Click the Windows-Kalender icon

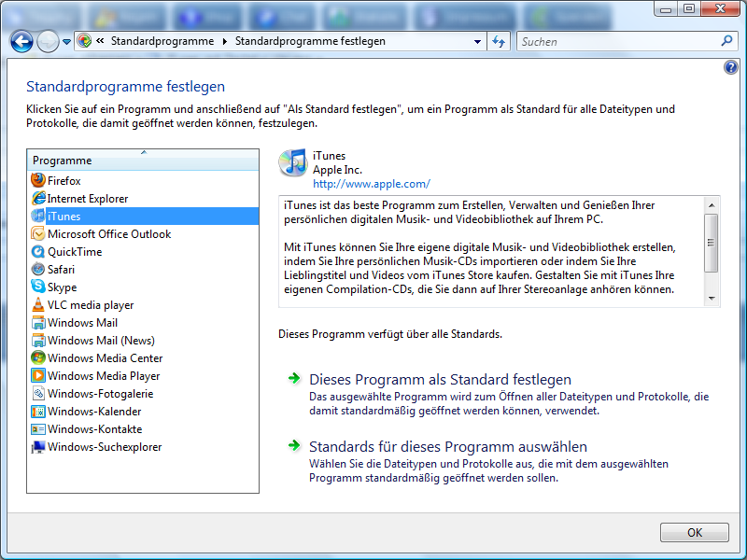pos(38,411)
